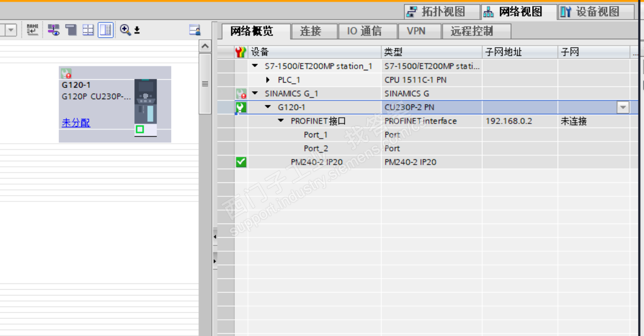Click the 设备 column header
Screen dimensions: 644x336
click(315, 52)
